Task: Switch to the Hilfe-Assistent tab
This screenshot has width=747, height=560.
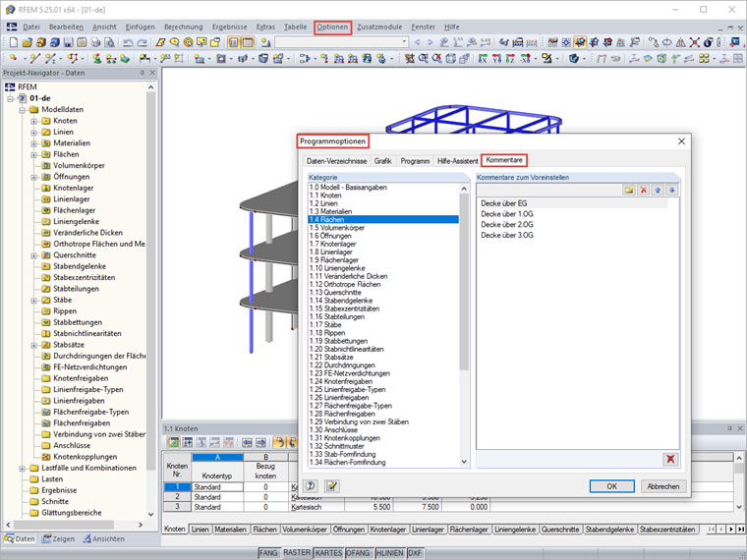Action: pos(457,161)
